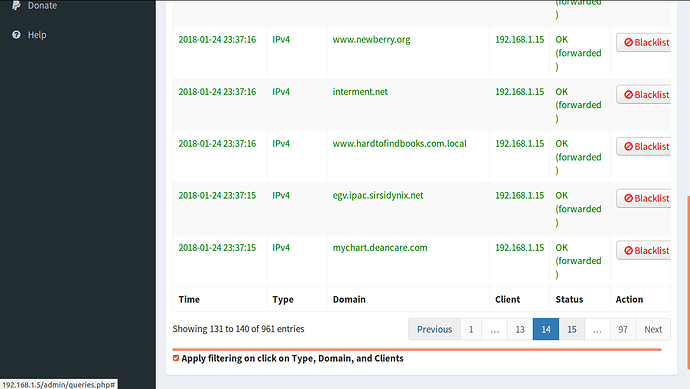Click the question mark Help icon
The image size is (690, 389).
[x=16, y=35]
